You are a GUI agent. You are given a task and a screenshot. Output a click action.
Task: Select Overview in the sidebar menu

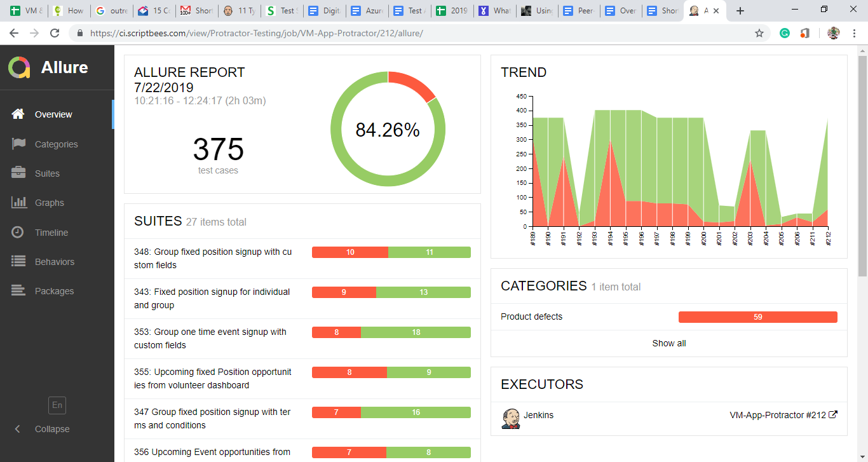(x=54, y=114)
